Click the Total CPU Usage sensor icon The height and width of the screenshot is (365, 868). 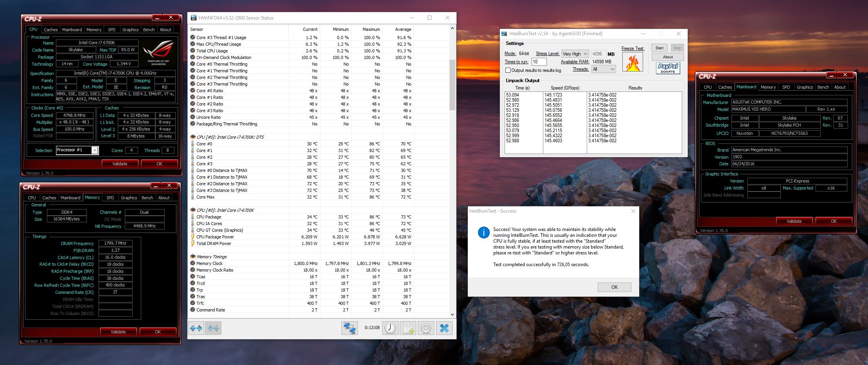(193, 51)
